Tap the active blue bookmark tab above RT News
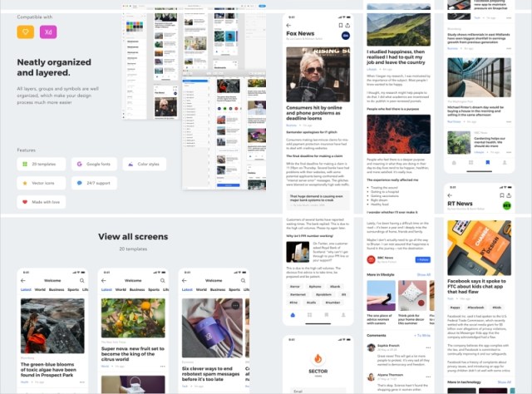 click(x=488, y=163)
